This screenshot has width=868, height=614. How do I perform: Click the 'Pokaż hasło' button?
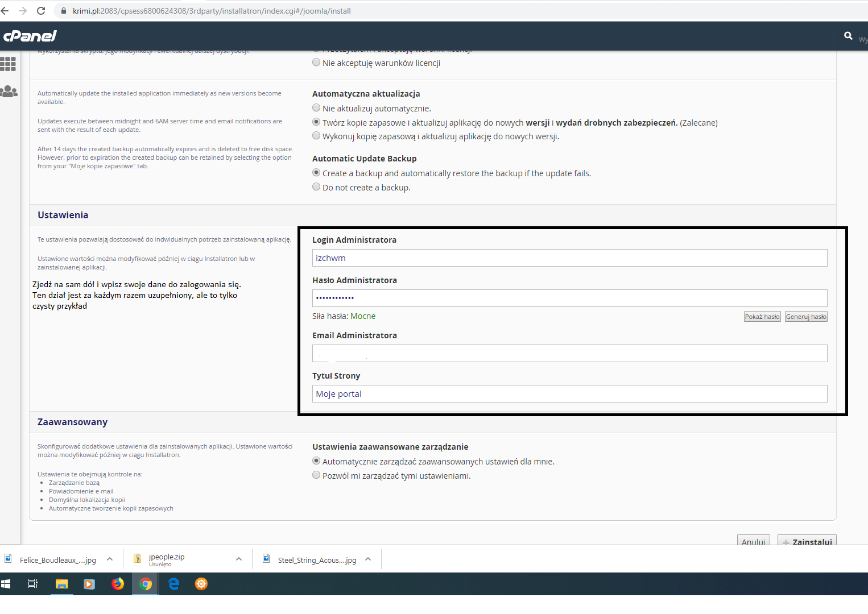(x=762, y=316)
